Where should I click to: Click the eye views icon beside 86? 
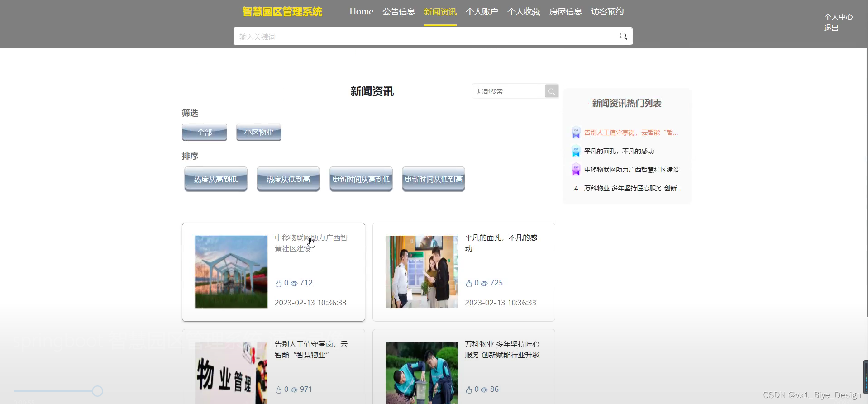coord(484,390)
